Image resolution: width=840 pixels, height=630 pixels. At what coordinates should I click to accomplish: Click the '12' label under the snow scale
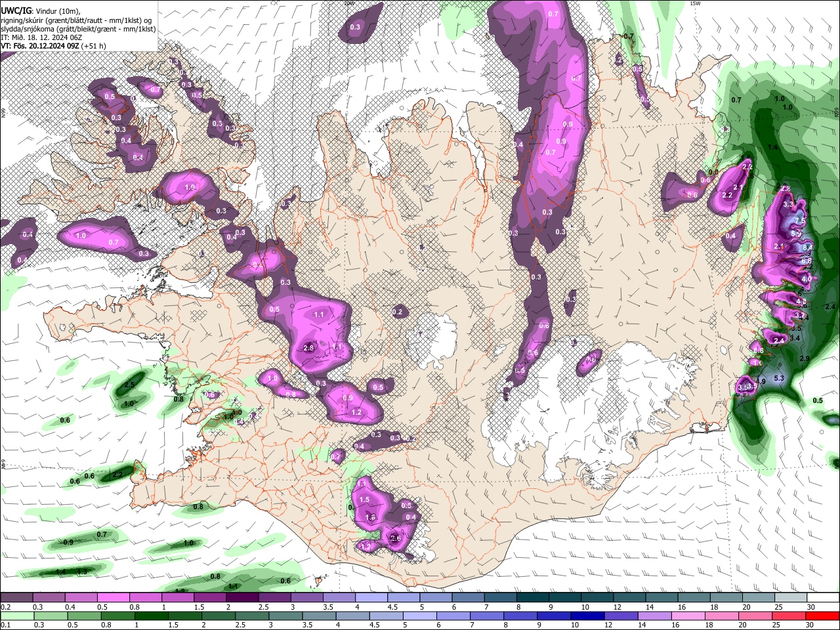[618, 608]
